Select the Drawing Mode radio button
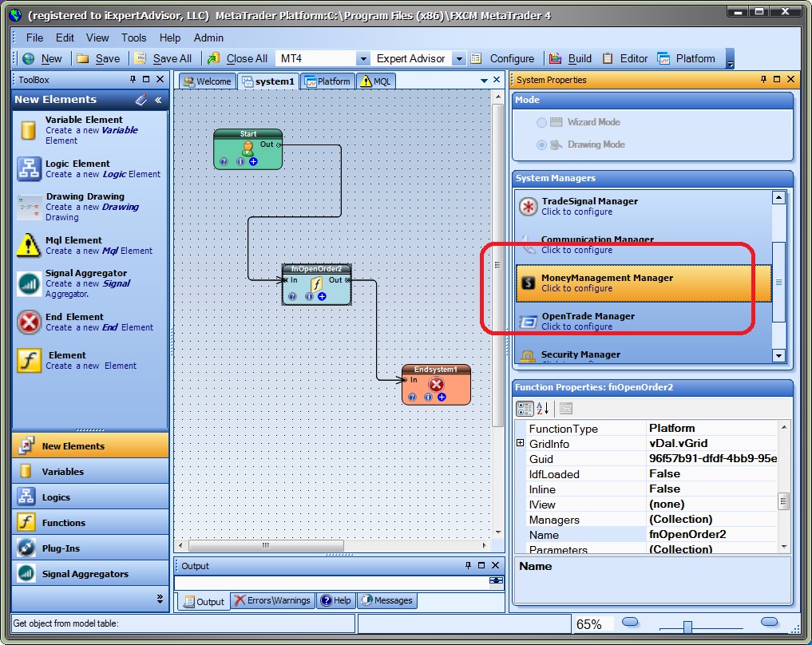The height and width of the screenshot is (645, 812). point(541,144)
